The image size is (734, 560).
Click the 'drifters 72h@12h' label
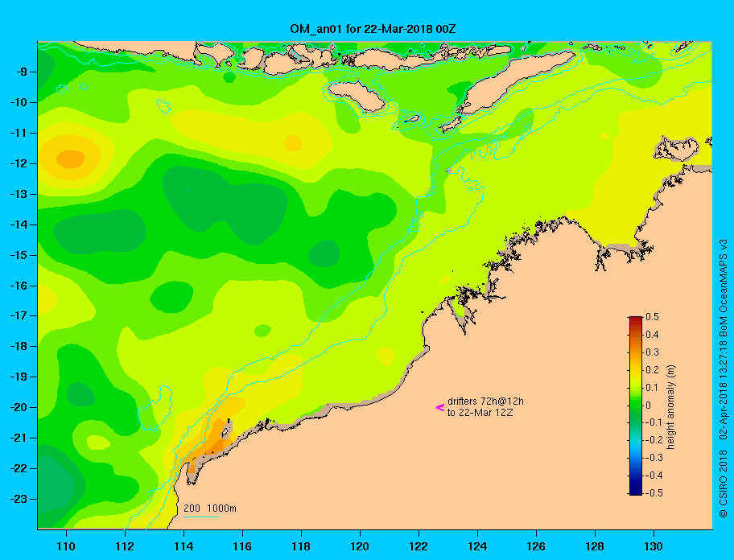tap(485, 401)
